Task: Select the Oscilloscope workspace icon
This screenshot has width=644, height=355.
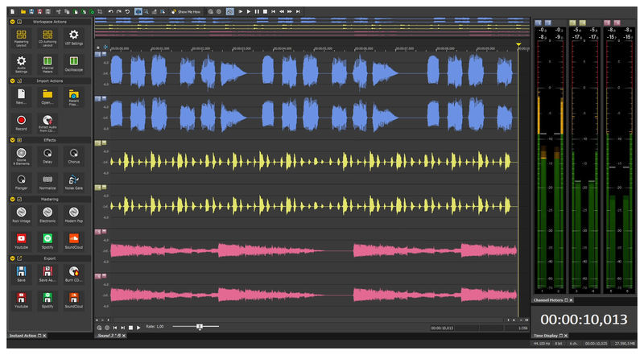Action: [73, 63]
